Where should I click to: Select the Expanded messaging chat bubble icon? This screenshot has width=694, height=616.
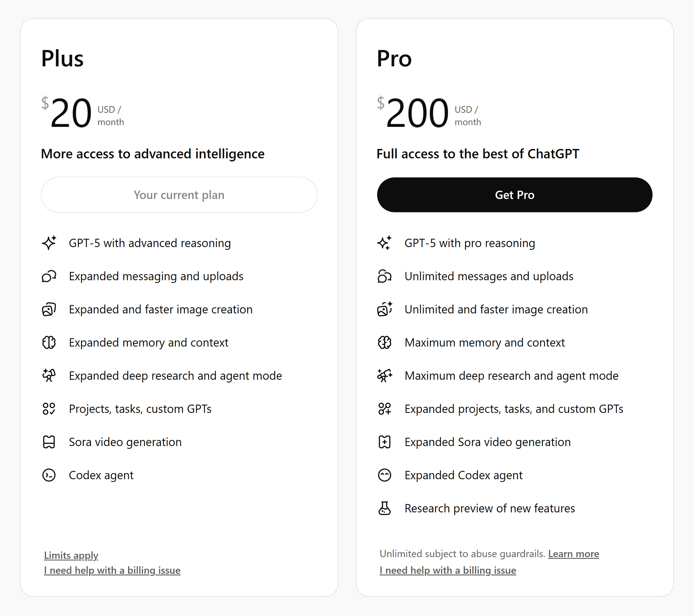point(49,276)
